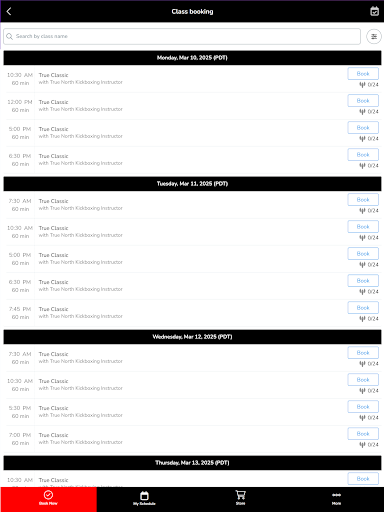Go back using the top-left arrow
384x512 pixels.
tap(9, 11)
